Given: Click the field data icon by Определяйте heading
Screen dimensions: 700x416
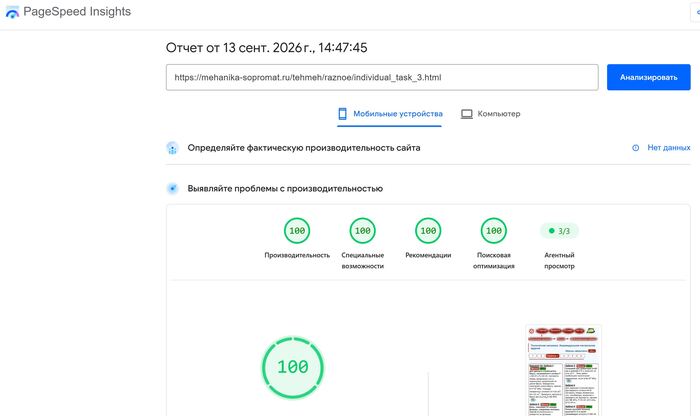Looking at the screenshot, I should pyautogui.click(x=172, y=148).
